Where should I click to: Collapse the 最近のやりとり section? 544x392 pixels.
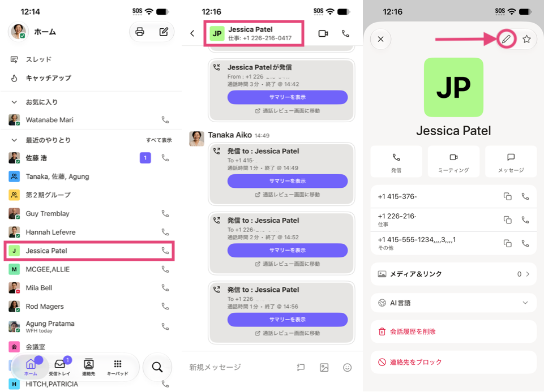tap(14, 140)
